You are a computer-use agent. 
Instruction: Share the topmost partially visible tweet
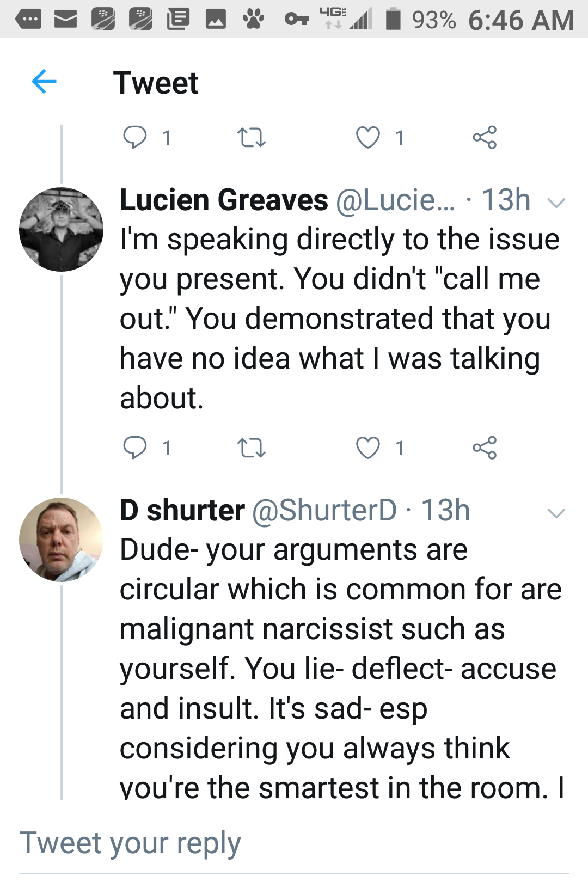coord(485,137)
